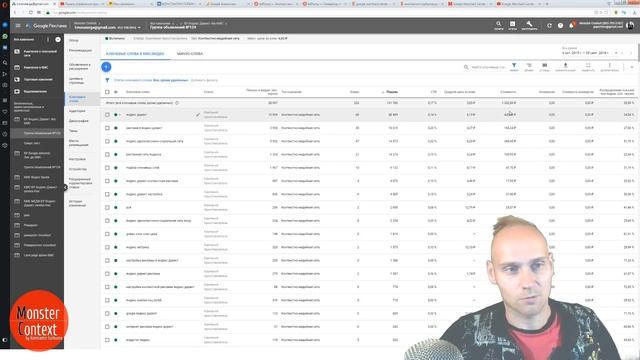Click the status column header dot

(116, 92)
